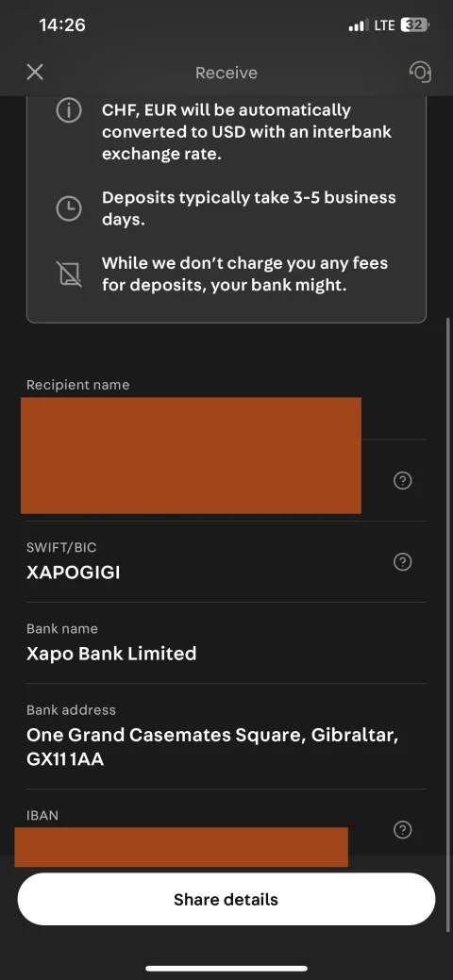453x980 pixels.
Task: Tap the home indicator bar at bottom
Action: click(226, 968)
